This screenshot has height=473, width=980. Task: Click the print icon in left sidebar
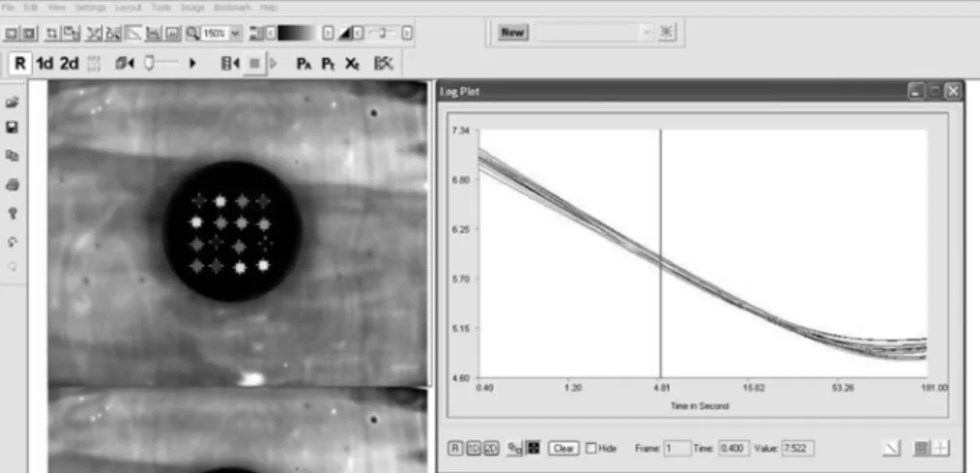coord(12,185)
